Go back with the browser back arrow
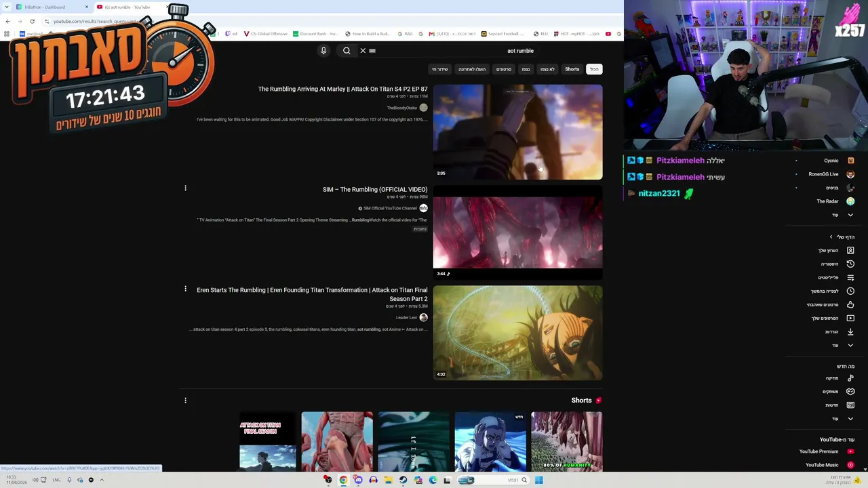Screen dimensions: 868x488 (x=7, y=21)
